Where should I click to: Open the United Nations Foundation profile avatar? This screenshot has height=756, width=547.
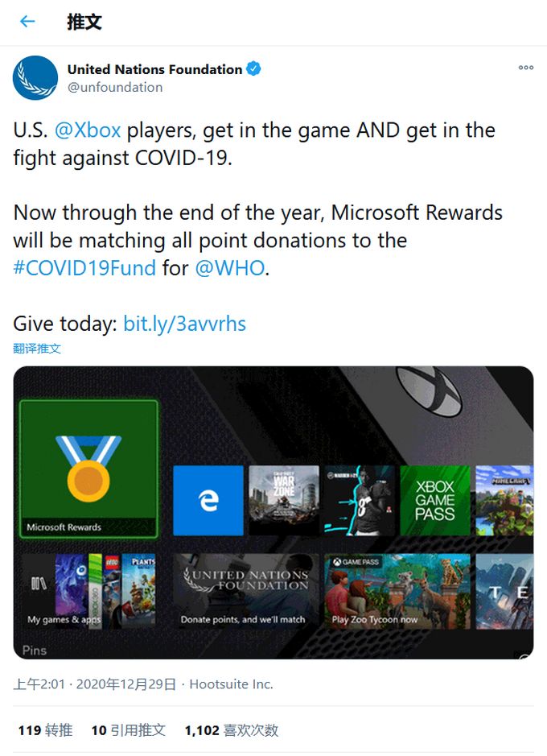[x=35, y=77]
